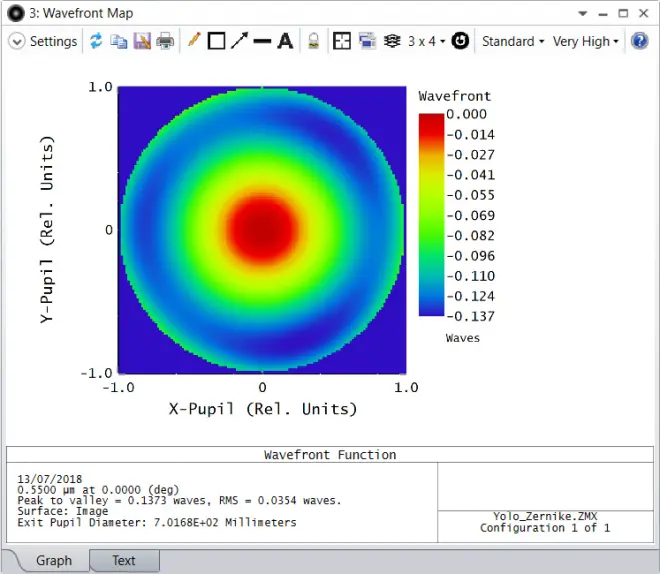Select the pencil annotation tool
Screen dimensions: 660x574
[193, 41]
